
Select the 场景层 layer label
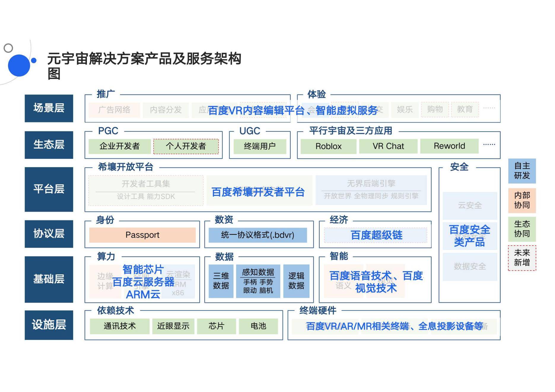[49, 108]
